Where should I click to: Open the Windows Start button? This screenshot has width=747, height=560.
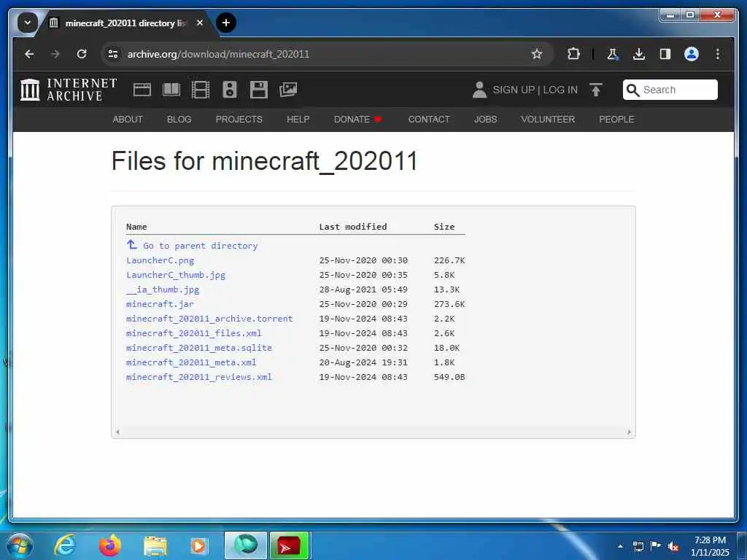pos(20,545)
